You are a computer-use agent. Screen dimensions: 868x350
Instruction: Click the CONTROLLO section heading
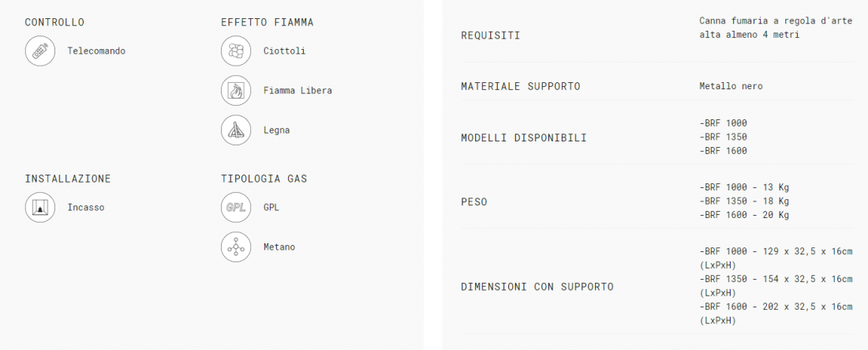(x=54, y=22)
